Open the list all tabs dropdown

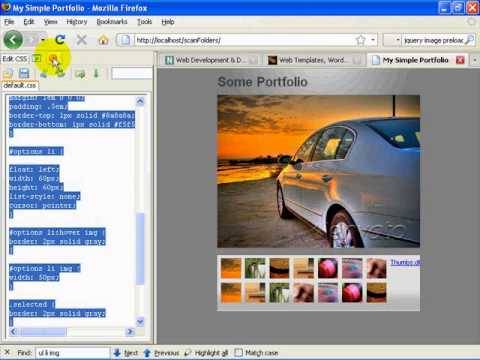[x=475, y=60]
